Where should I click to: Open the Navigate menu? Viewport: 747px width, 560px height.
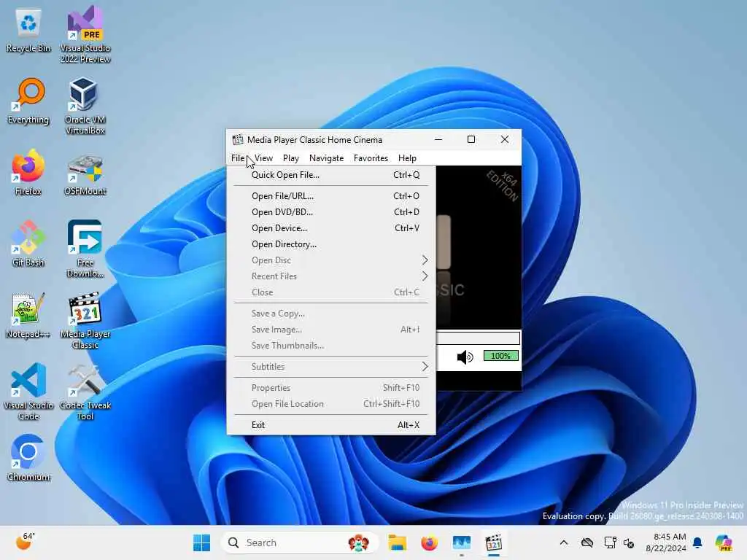pos(326,158)
